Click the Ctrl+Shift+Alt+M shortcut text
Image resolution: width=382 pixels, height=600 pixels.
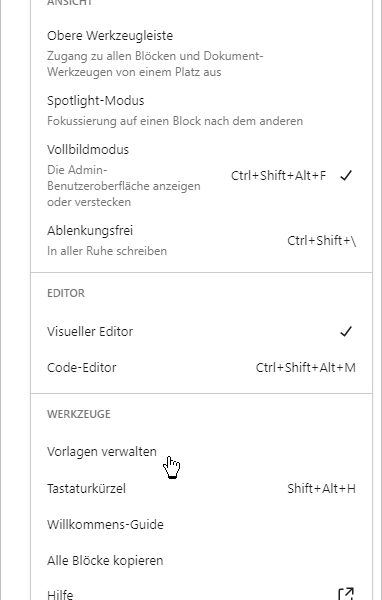tap(306, 368)
